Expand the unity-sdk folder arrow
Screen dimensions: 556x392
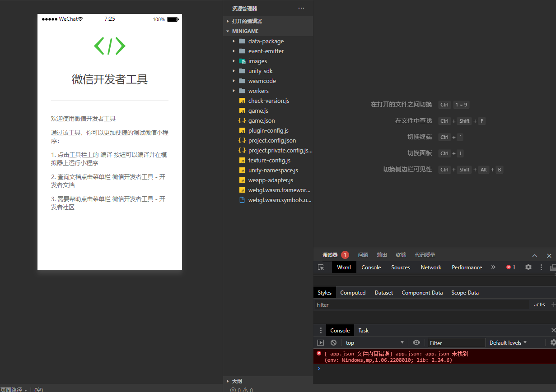click(x=234, y=71)
